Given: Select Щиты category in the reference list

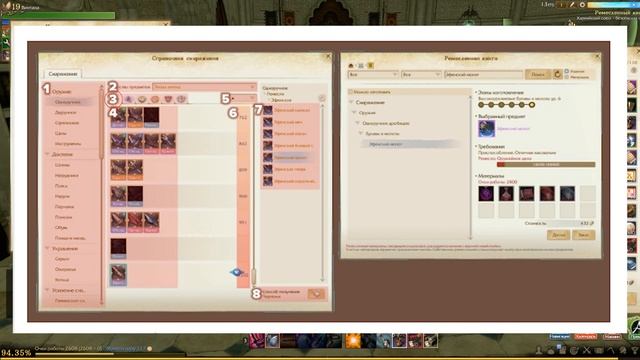Looking at the screenshot, I should tap(61, 133).
